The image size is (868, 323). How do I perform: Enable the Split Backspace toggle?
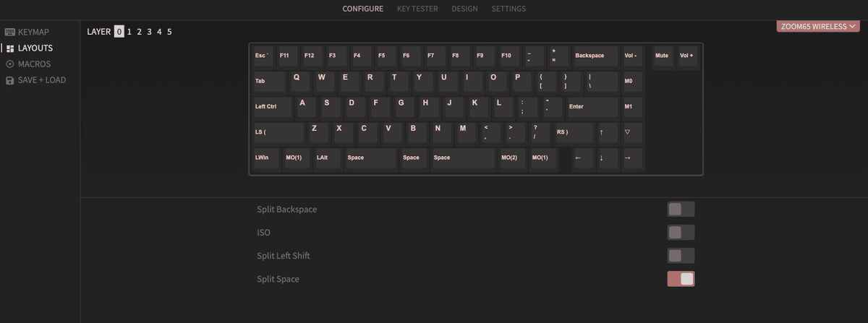681,210
